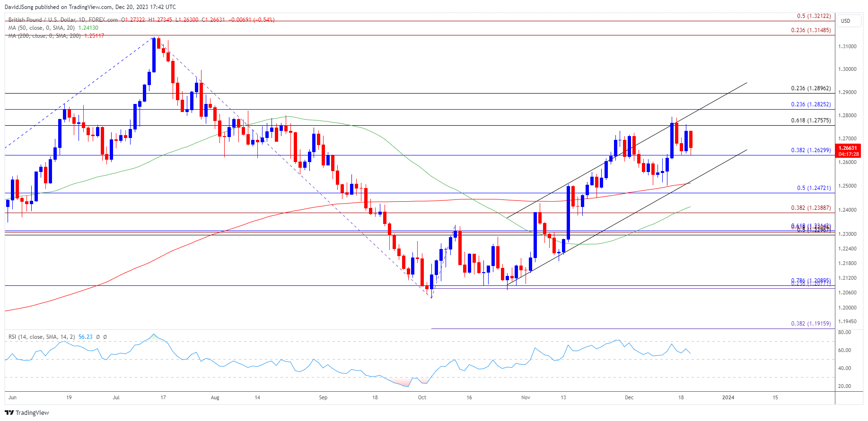Viewport: 868px width, 421px height.
Task: Click the RSI 20.00 axis label
Action: point(844,386)
